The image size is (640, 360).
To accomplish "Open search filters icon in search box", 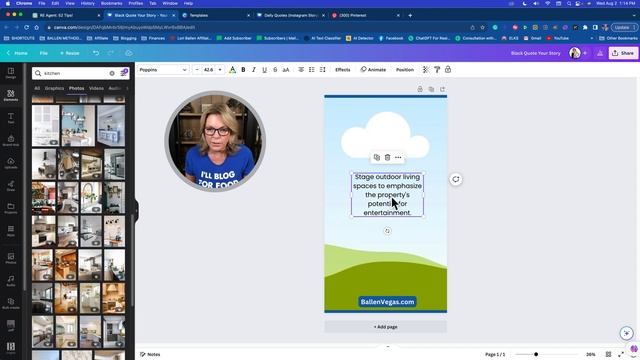I will coord(124,73).
